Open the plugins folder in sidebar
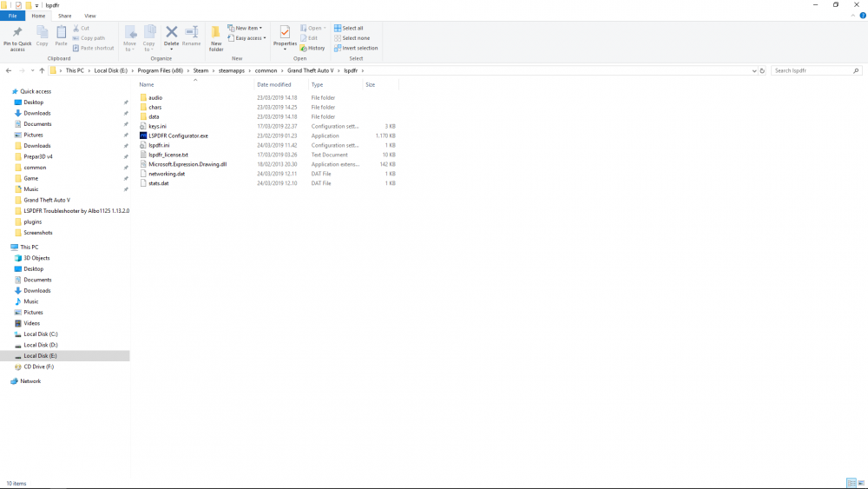 coord(32,222)
